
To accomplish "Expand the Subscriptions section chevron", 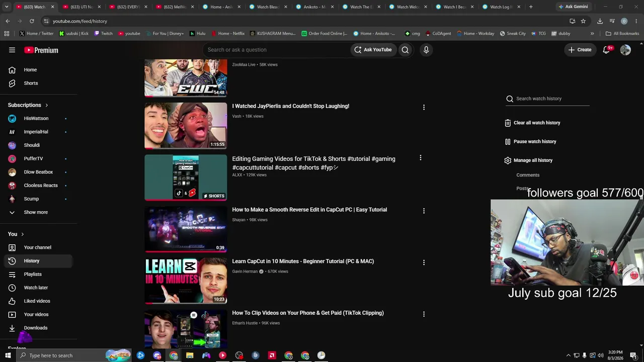I will [47, 105].
